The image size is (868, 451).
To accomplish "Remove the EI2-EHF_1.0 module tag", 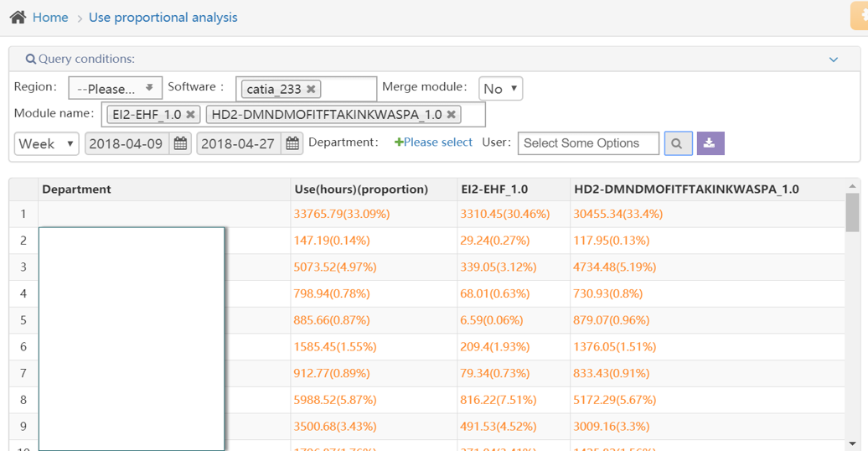I will tap(190, 115).
